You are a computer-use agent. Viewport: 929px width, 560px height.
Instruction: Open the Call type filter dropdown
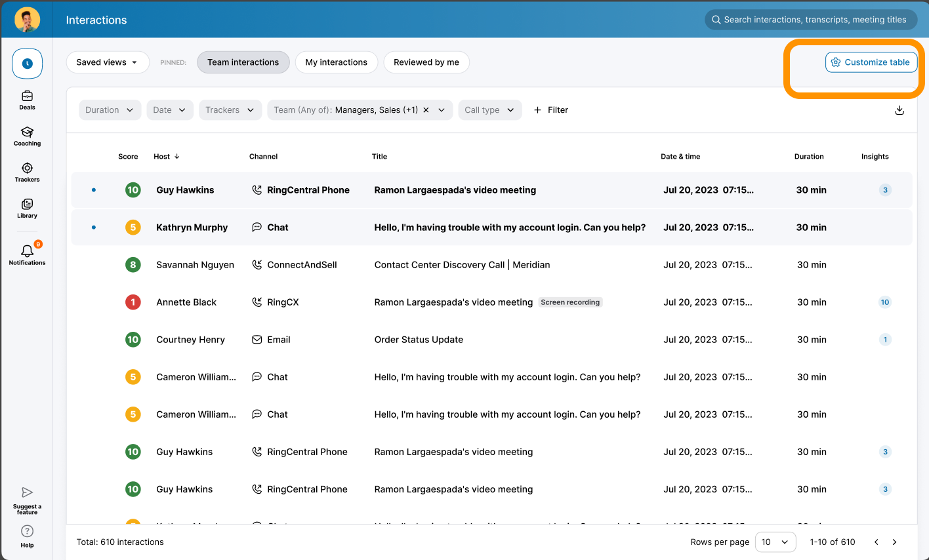[490, 110]
